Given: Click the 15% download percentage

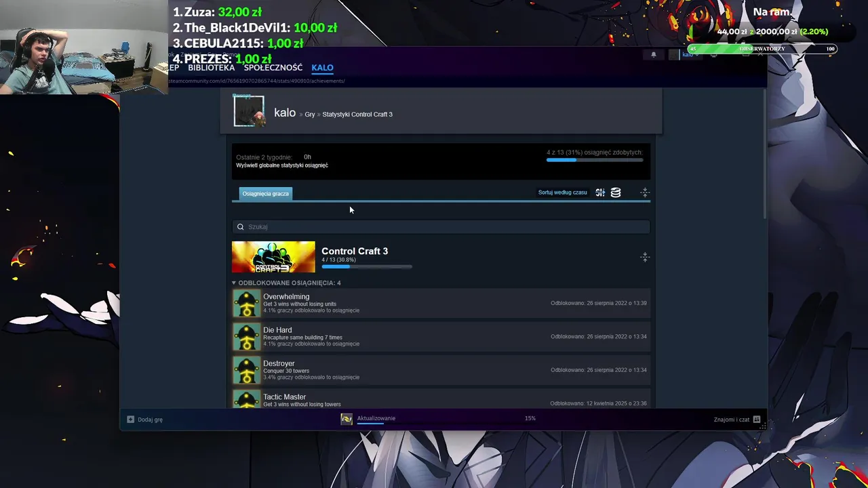Looking at the screenshot, I should tap(530, 418).
